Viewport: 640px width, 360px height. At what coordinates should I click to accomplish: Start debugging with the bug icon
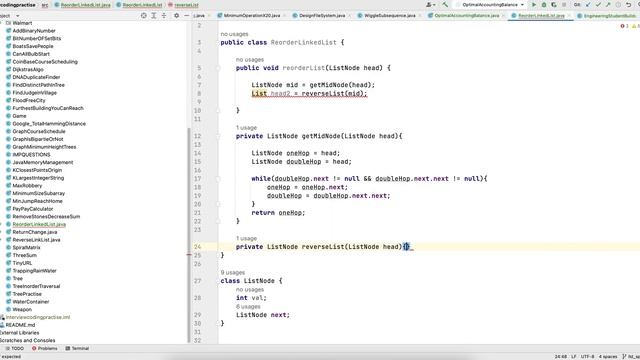(544, 4)
